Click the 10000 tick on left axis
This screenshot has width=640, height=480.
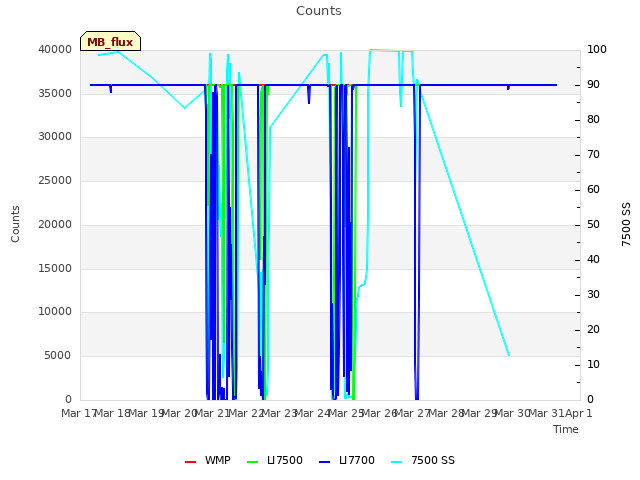coord(55,312)
